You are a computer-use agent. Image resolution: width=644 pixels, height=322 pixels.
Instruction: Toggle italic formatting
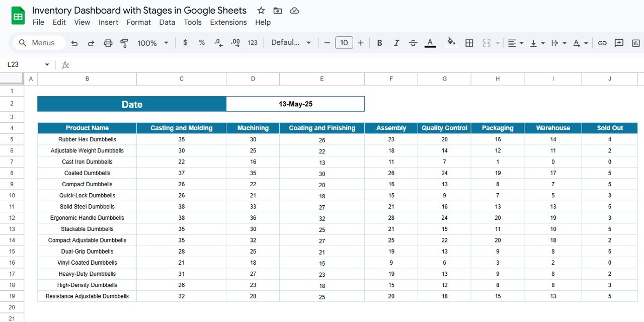pyautogui.click(x=396, y=43)
